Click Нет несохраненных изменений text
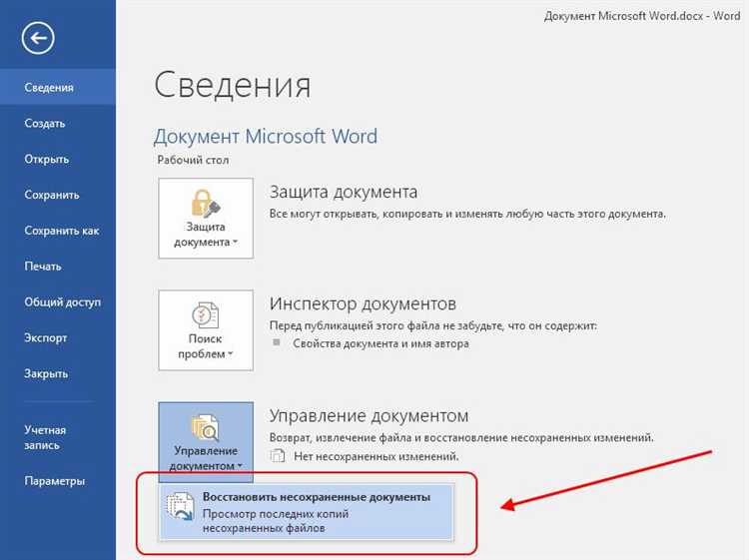 click(376, 457)
